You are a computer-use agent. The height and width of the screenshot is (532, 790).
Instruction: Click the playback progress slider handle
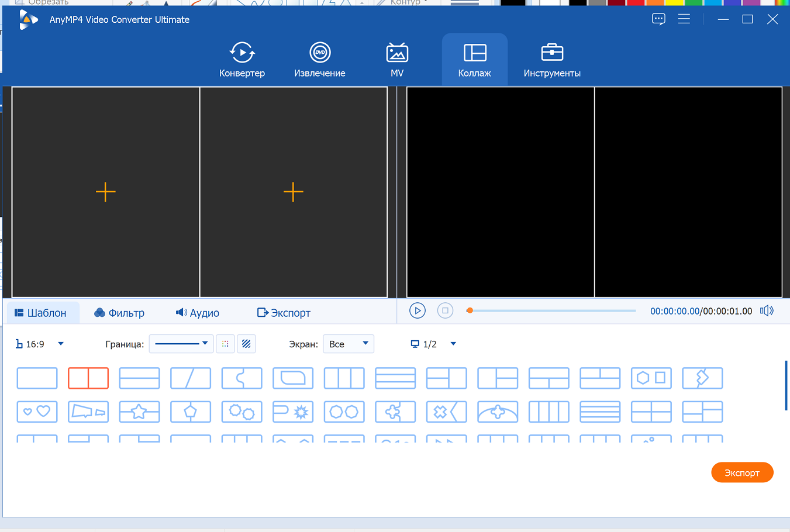pyautogui.click(x=470, y=311)
